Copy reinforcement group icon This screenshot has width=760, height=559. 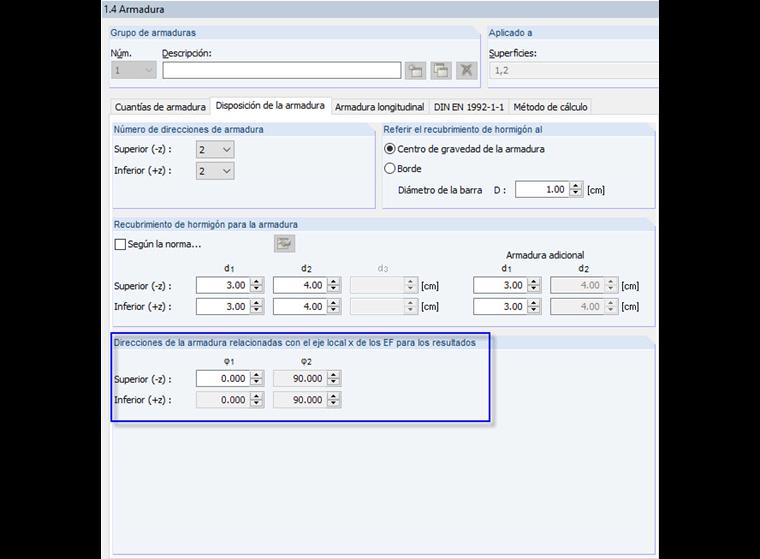[x=441, y=71]
